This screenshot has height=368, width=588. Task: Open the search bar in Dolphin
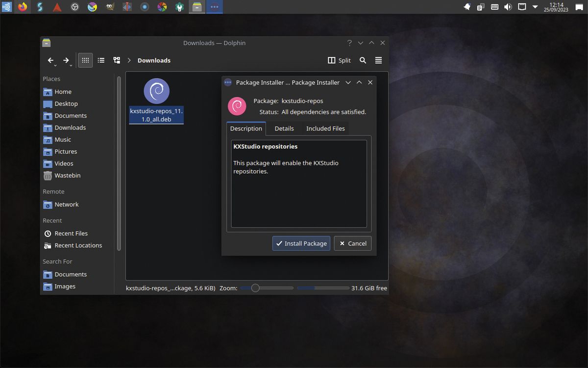coord(363,60)
